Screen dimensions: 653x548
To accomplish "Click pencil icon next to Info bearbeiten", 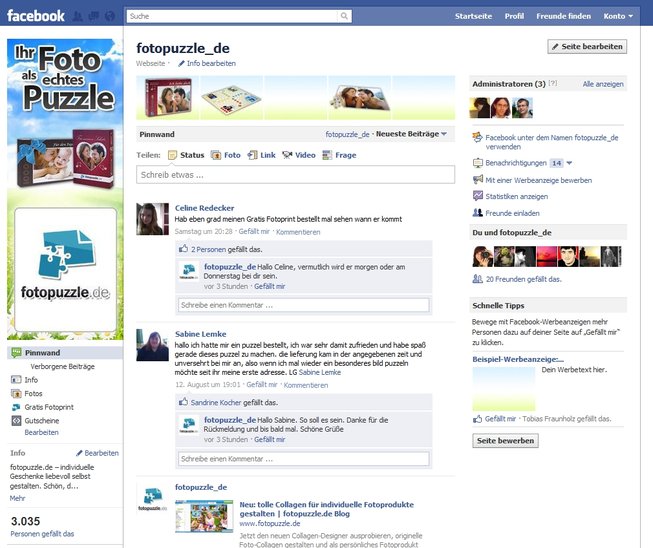I will pyautogui.click(x=181, y=63).
